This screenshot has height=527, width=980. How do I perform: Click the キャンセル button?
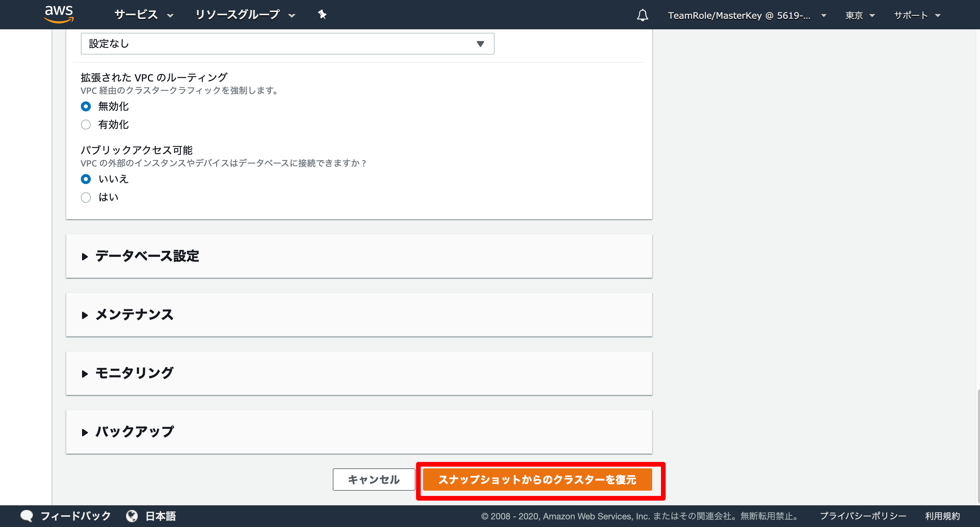[x=374, y=480]
